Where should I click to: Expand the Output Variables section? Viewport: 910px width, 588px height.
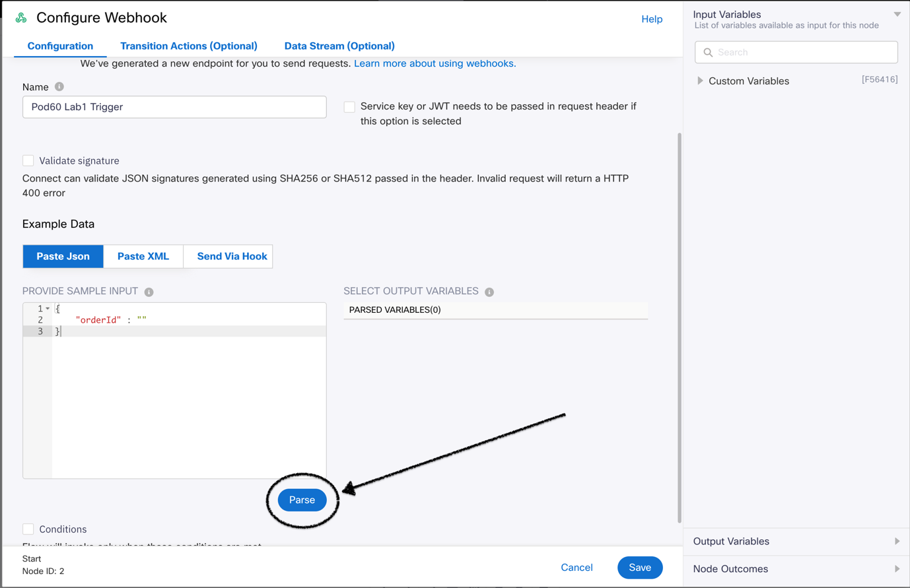[897, 541]
